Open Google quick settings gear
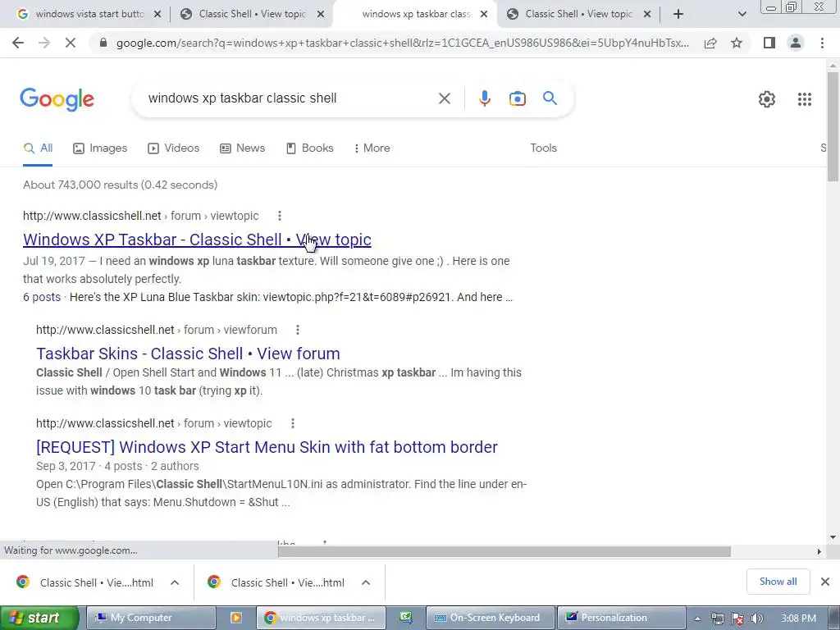Image resolution: width=840 pixels, height=630 pixels. tap(767, 99)
